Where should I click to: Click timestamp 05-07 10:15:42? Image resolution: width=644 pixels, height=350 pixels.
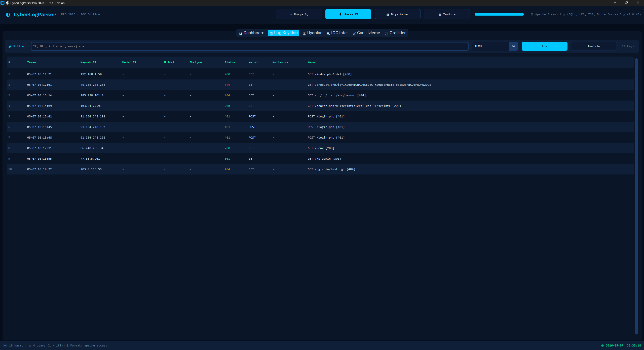(x=40, y=116)
